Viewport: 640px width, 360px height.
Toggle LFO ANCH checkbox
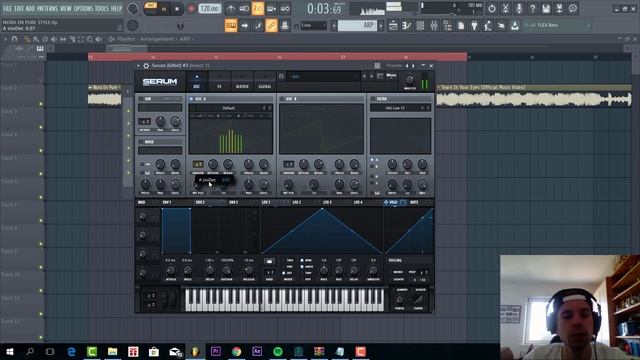click(302, 267)
